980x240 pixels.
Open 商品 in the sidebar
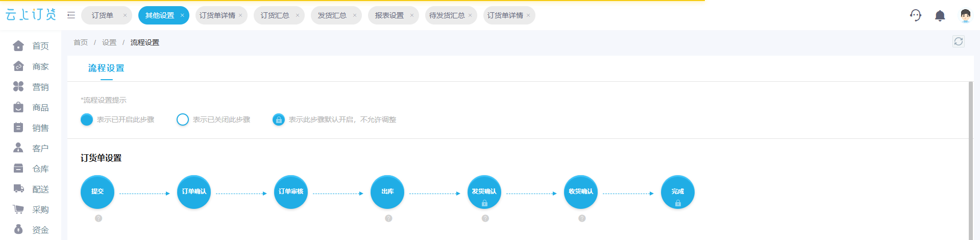[x=31, y=107]
